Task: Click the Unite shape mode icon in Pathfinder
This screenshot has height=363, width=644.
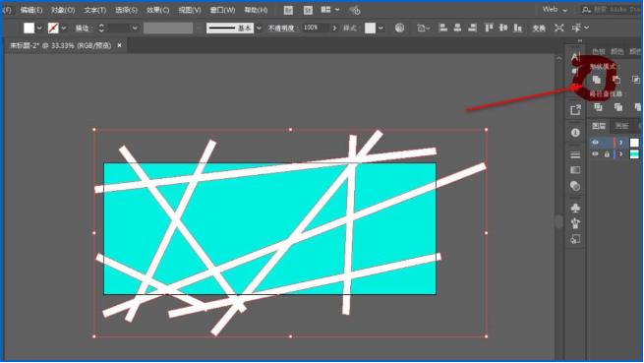Action: 597,80
